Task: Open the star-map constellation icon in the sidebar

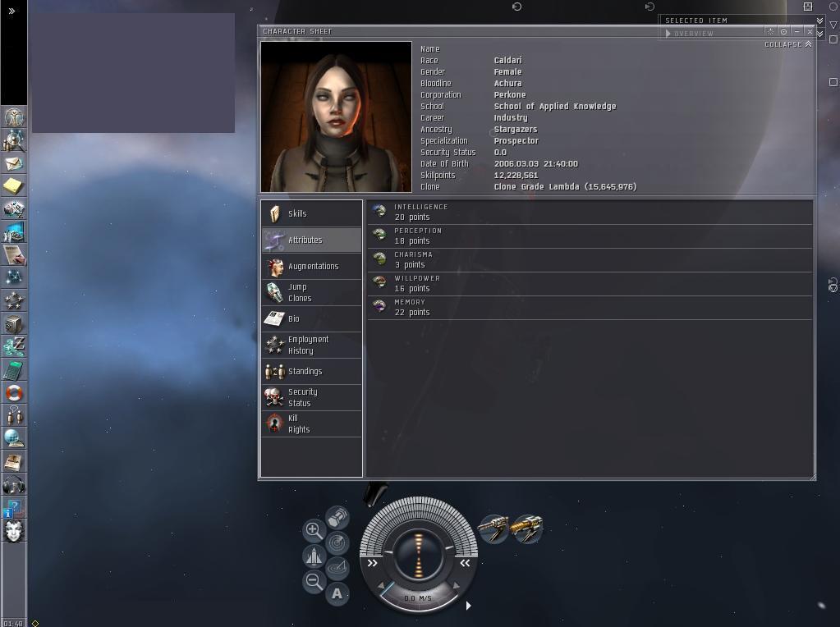Action: click(x=14, y=278)
